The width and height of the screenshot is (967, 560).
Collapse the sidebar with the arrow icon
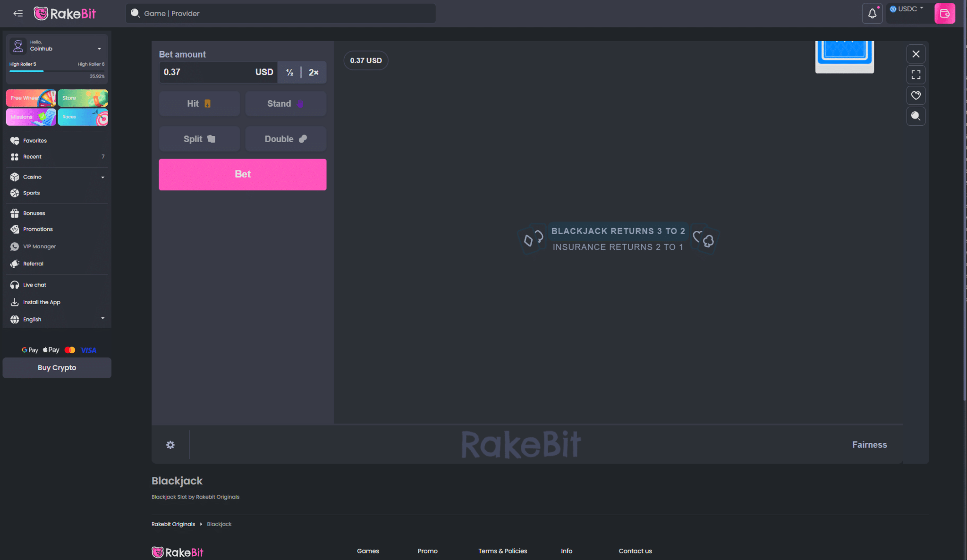[18, 13]
